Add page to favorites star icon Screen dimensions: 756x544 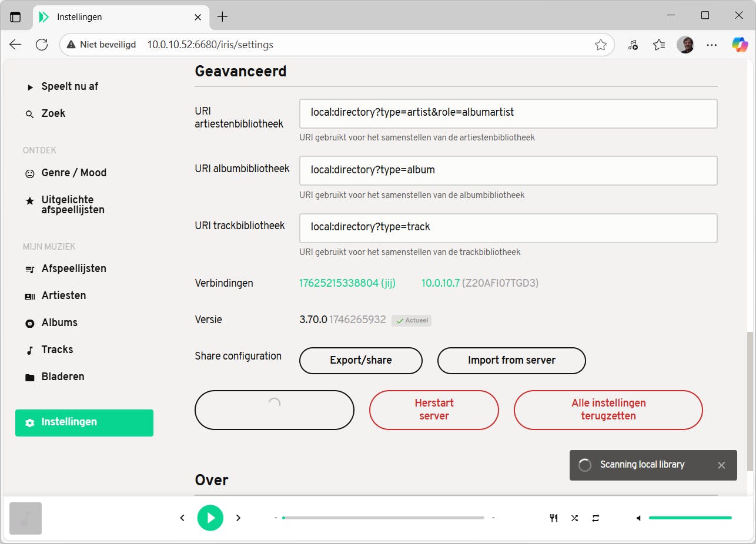coord(601,45)
